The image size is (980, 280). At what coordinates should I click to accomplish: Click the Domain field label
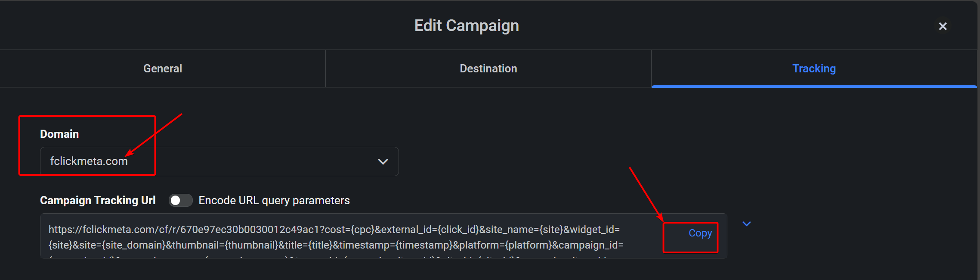(x=59, y=134)
